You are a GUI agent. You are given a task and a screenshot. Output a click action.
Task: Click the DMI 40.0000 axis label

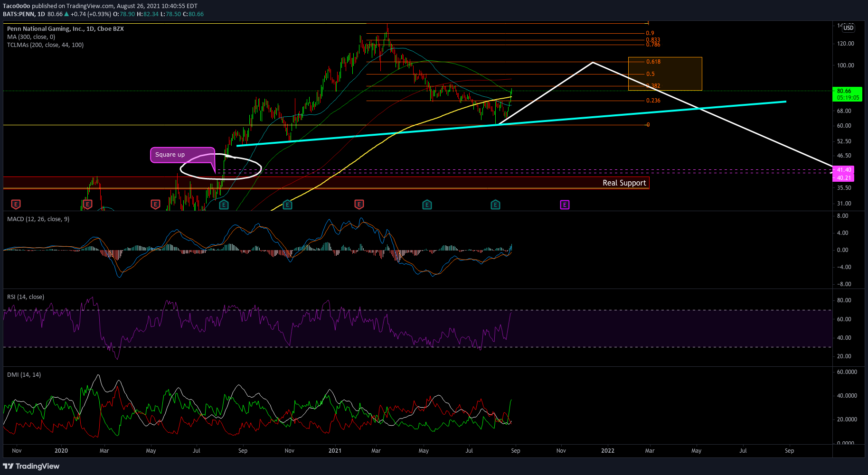coord(847,396)
